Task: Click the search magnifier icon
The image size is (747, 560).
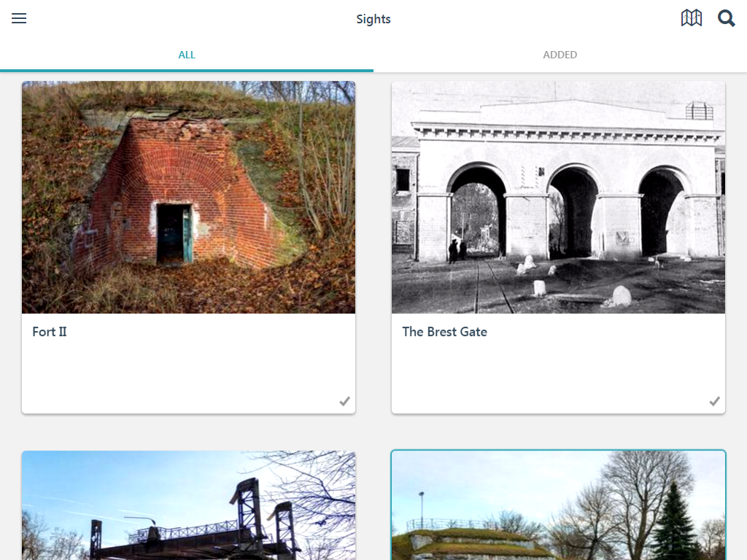Action: [x=726, y=18]
